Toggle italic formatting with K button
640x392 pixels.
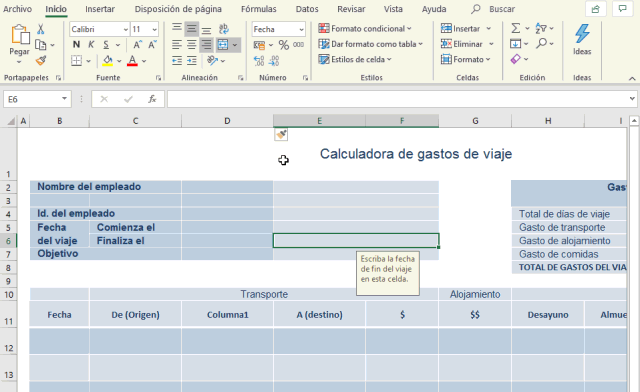pos(91,45)
